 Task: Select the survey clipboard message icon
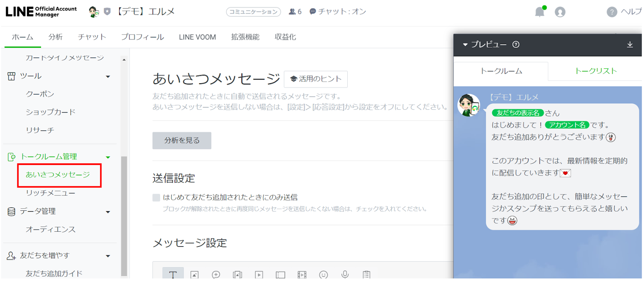366,274
